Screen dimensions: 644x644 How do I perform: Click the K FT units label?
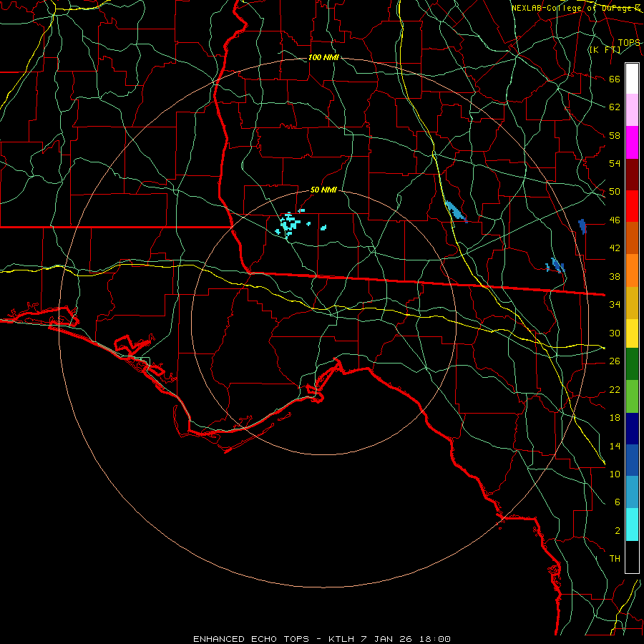(x=605, y=49)
